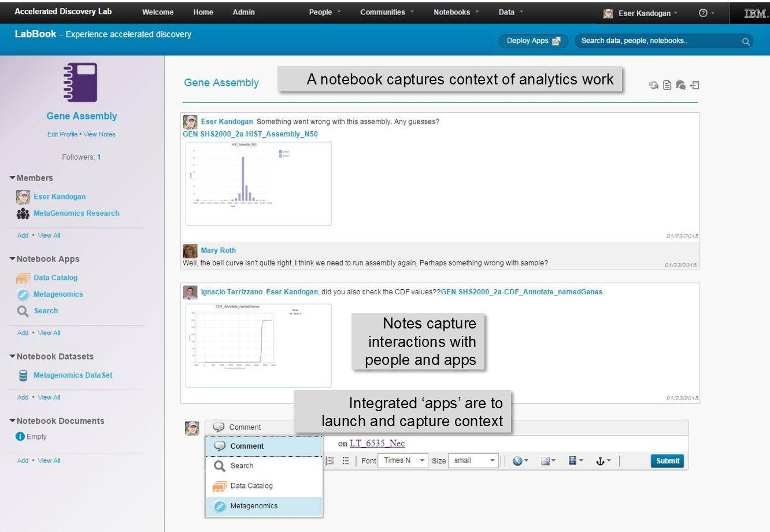The width and height of the screenshot is (770, 532).
Task: Select Metagenomics in the dropdown list
Action: (264, 507)
